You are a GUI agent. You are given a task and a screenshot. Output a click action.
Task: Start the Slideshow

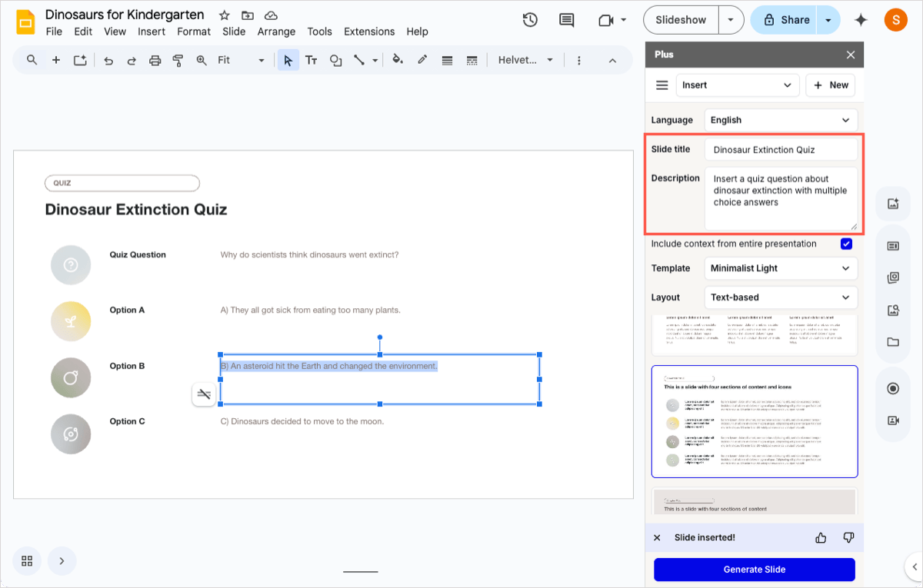(x=681, y=20)
